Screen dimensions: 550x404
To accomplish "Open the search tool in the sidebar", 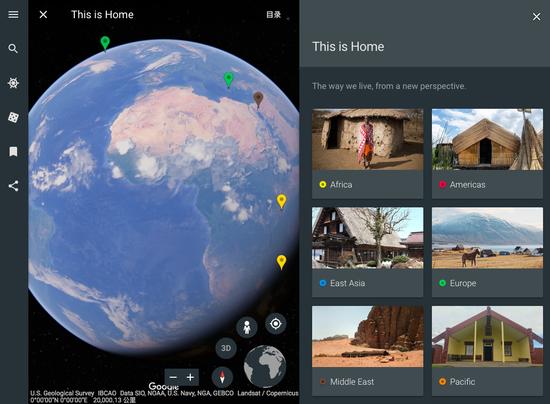I will coord(13,48).
